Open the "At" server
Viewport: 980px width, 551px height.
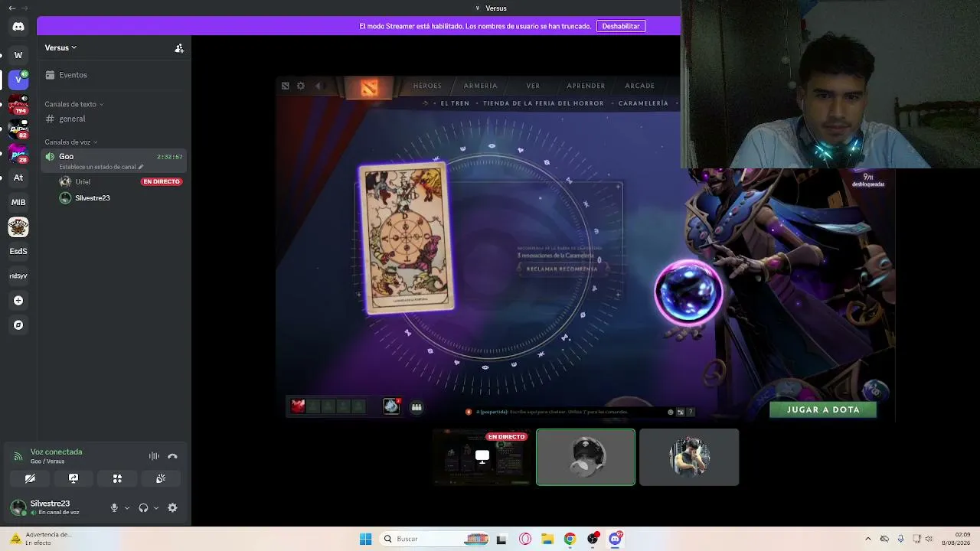[18, 178]
